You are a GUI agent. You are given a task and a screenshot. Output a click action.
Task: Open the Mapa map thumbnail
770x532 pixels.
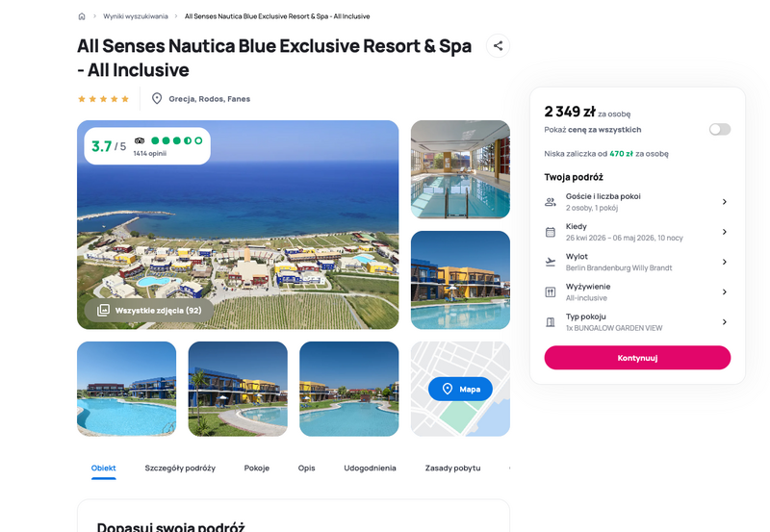coord(460,389)
